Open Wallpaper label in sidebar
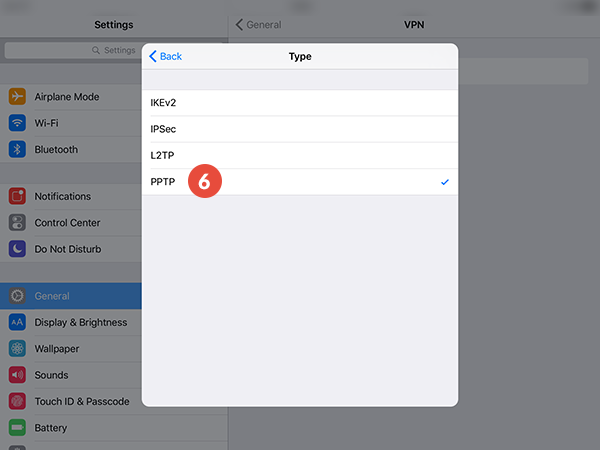600x450 pixels. point(57,349)
